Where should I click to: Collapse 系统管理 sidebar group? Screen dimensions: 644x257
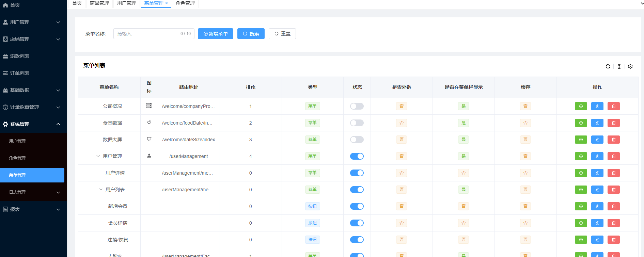point(33,124)
